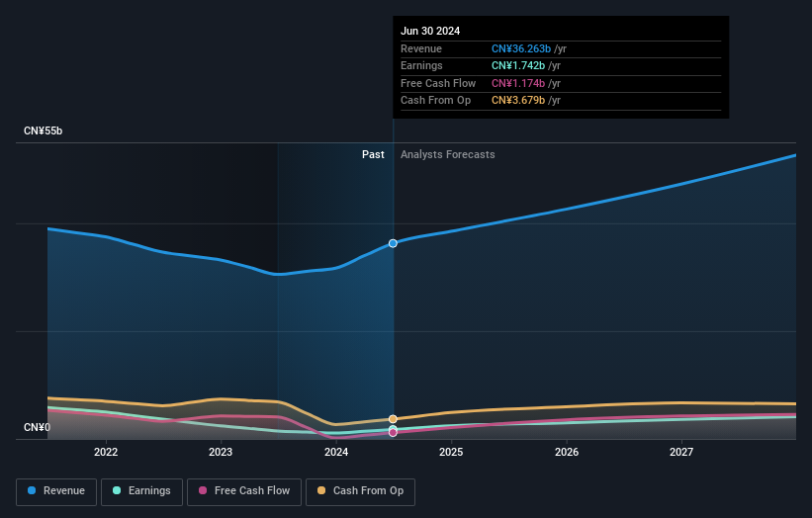Click the 2027 x-axis label
This screenshot has width=812, height=518.
click(681, 453)
